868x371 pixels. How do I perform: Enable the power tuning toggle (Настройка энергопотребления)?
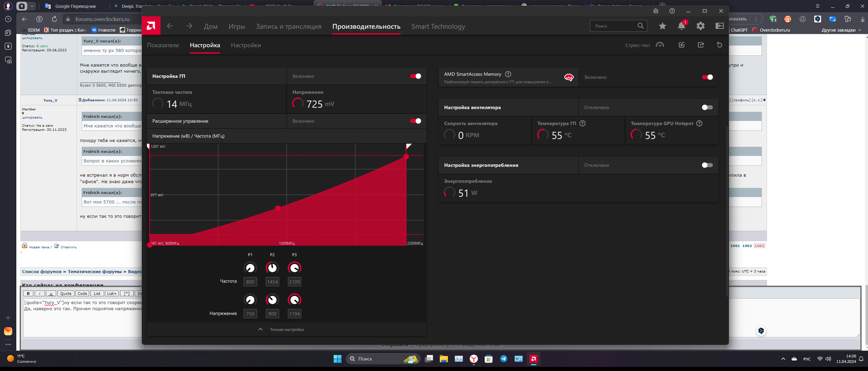tap(707, 165)
